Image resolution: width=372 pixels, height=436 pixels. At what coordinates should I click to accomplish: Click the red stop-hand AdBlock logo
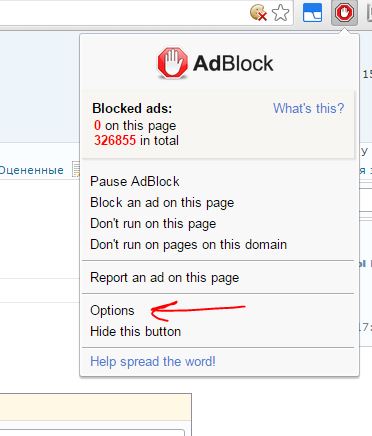(173, 63)
